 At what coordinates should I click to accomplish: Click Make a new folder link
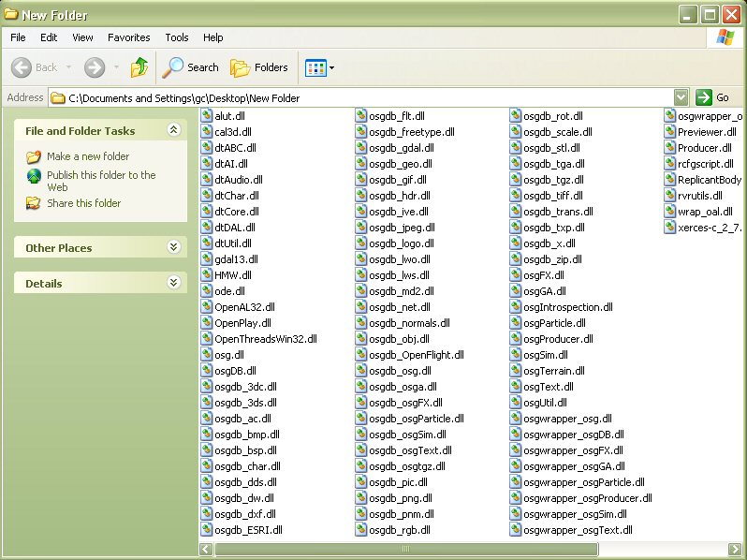pos(88,156)
